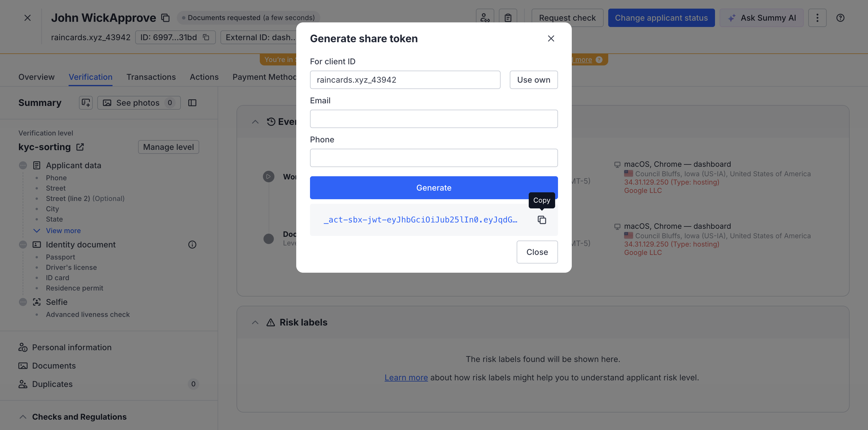Collapse the Events panel chevron
The height and width of the screenshot is (430, 868).
pos(255,122)
